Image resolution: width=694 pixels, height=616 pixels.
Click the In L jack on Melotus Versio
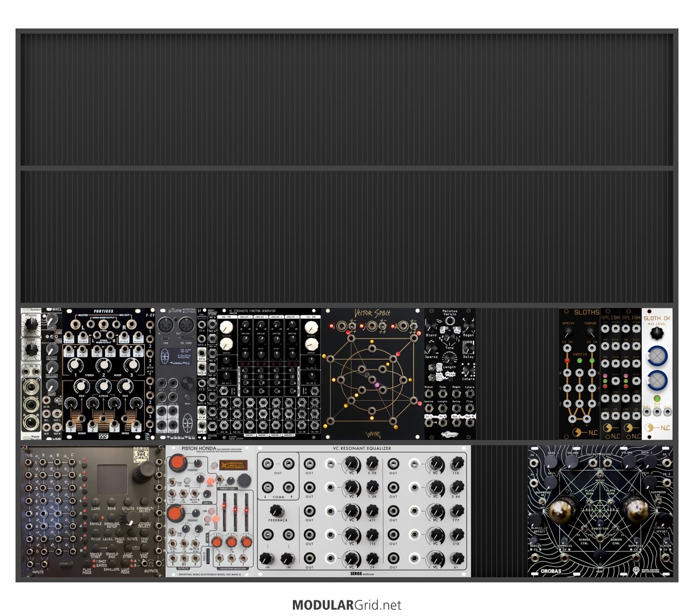[429, 422]
